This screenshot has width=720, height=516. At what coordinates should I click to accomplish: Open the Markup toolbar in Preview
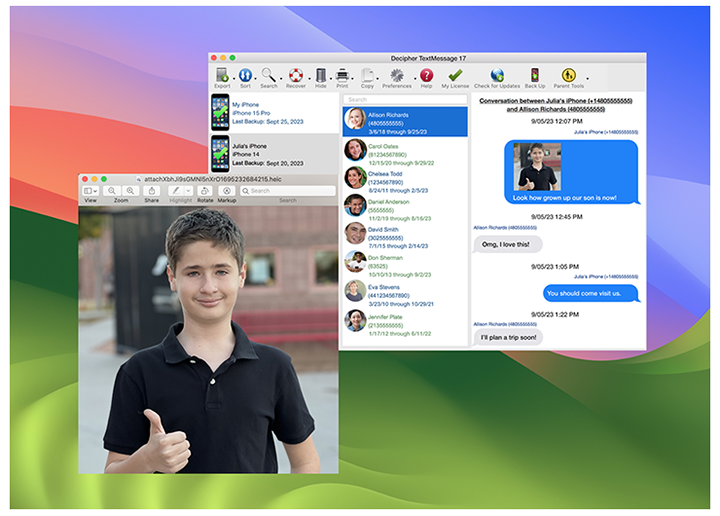coord(226,191)
